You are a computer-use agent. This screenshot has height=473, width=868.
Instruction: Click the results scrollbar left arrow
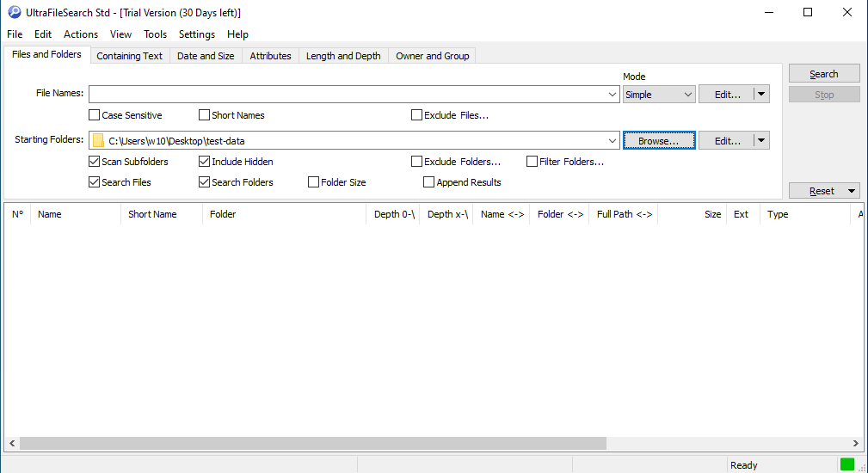12,443
